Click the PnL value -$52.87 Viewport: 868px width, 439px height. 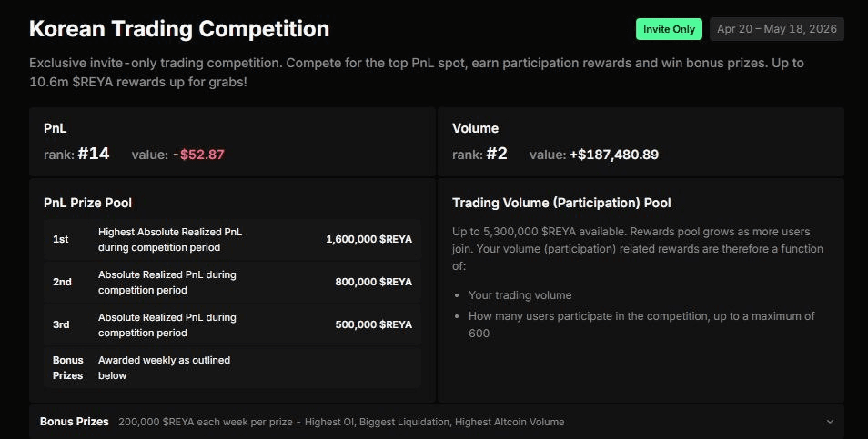pyautogui.click(x=198, y=155)
